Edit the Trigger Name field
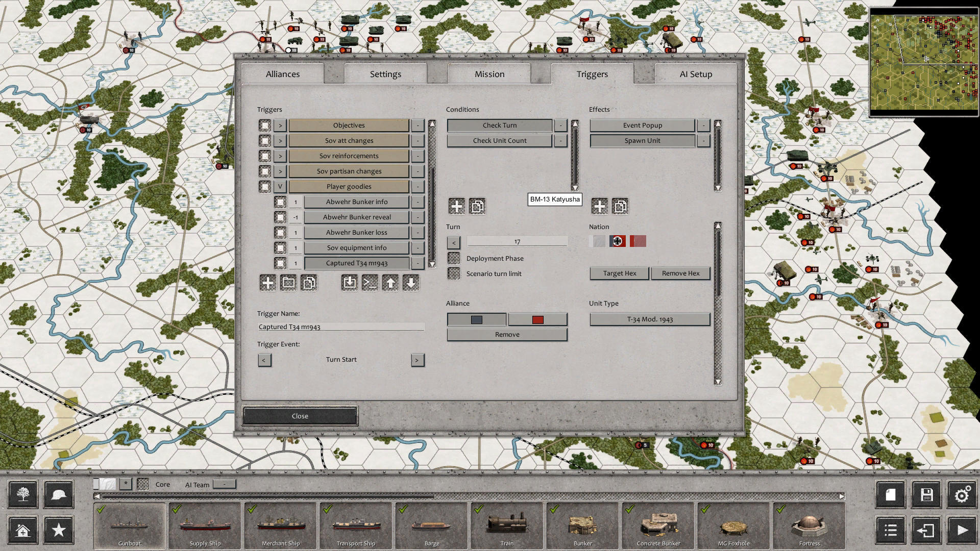This screenshot has height=551, width=980. [341, 327]
